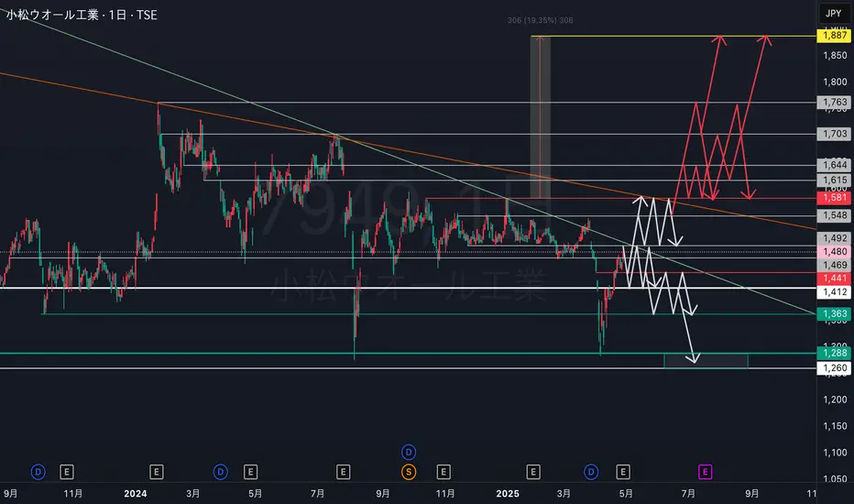Image resolution: width=854 pixels, height=504 pixels.
Task: Select the white 1,260 price label
Action: (x=834, y=368)
